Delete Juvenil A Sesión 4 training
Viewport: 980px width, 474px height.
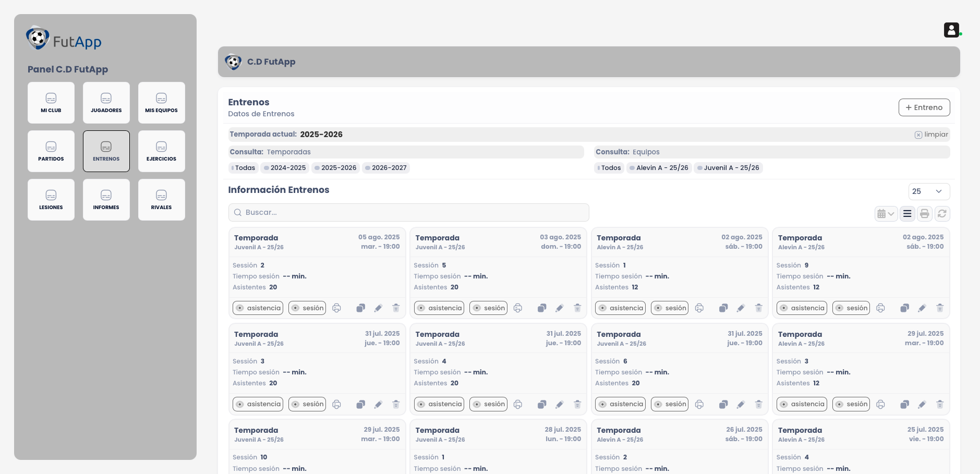pos(577,404)
